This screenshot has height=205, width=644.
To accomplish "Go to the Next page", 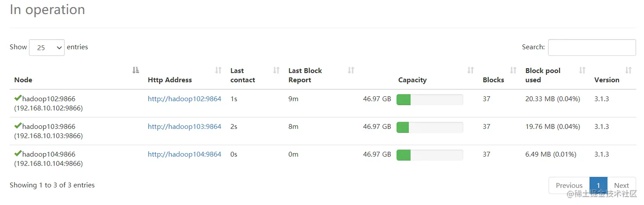I will (x=622, y=185).
